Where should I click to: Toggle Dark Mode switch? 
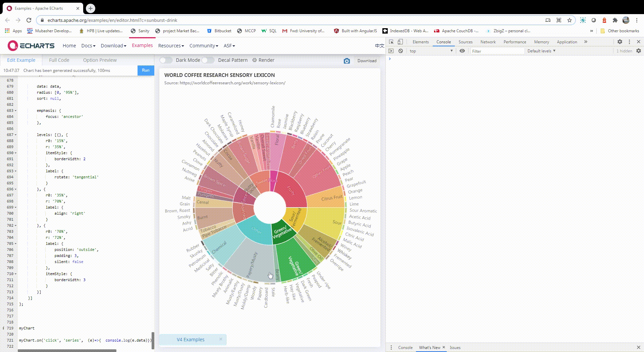166,60
